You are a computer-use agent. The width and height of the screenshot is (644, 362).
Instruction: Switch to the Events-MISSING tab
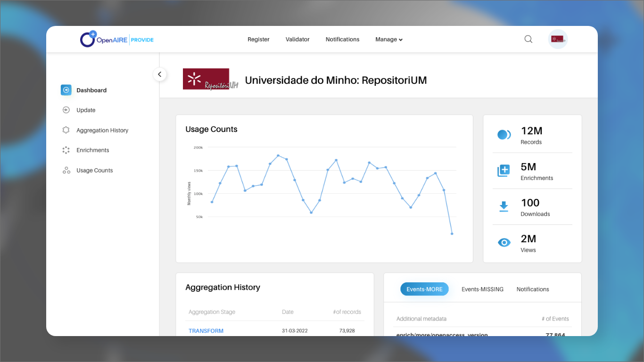(x=482, y=289)
